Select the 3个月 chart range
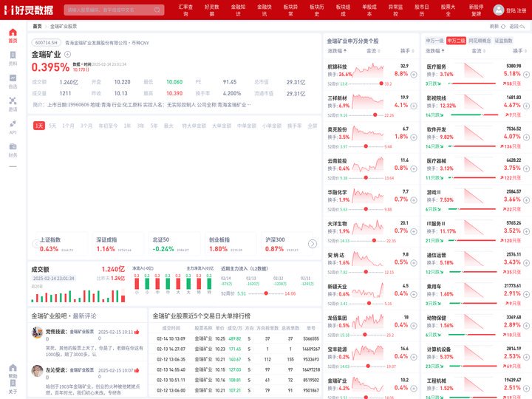Screen dimensions: 532x399 pyautogui.click(x=86, y=126)
